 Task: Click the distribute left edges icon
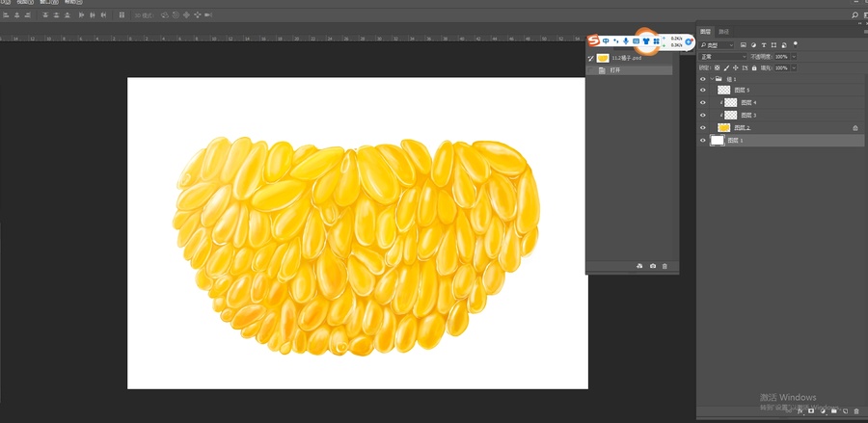pyautogui.click(x=81, y=14)
